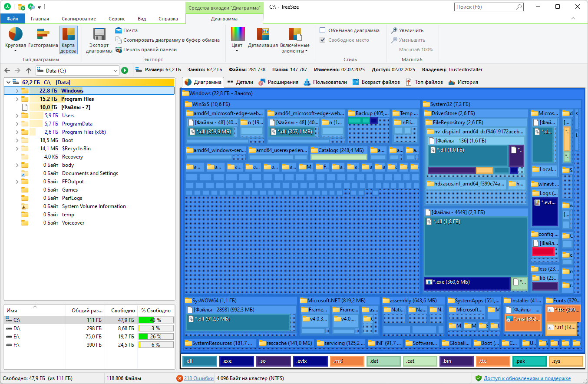Expand Program Files (x86) node
Screen dimensions: 588x384
click(17, 132)
